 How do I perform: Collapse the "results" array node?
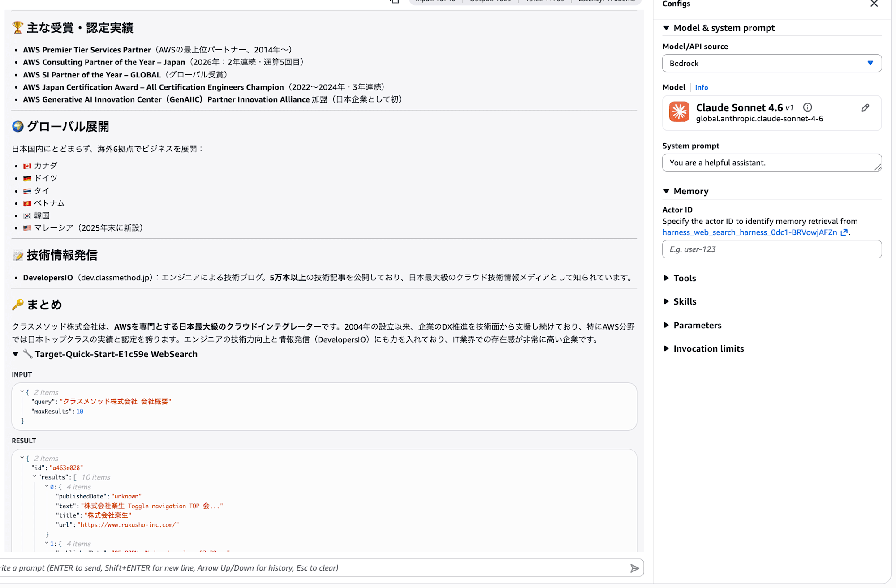pyautogui.click(x=34, y=477)
